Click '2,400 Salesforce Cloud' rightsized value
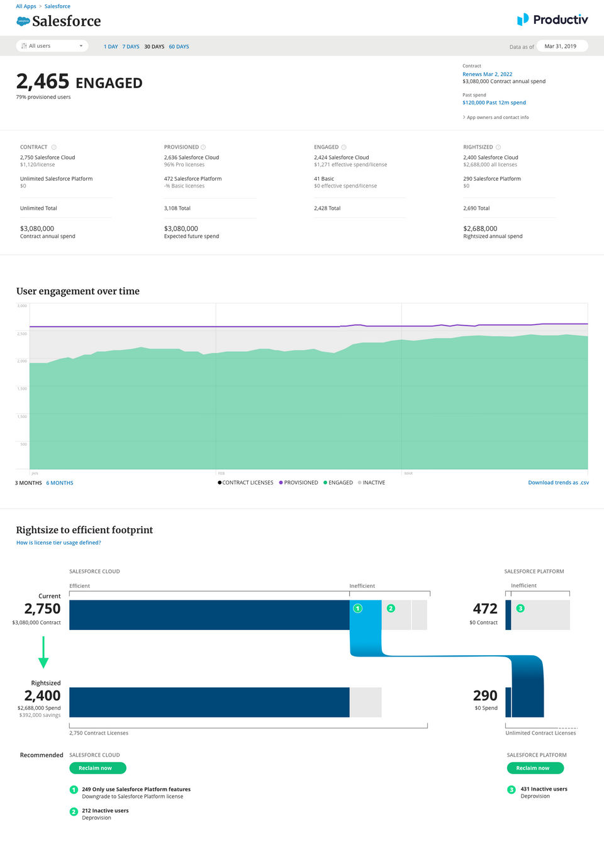604x868 pixels. pyautogui.click(x=491, y=157)
